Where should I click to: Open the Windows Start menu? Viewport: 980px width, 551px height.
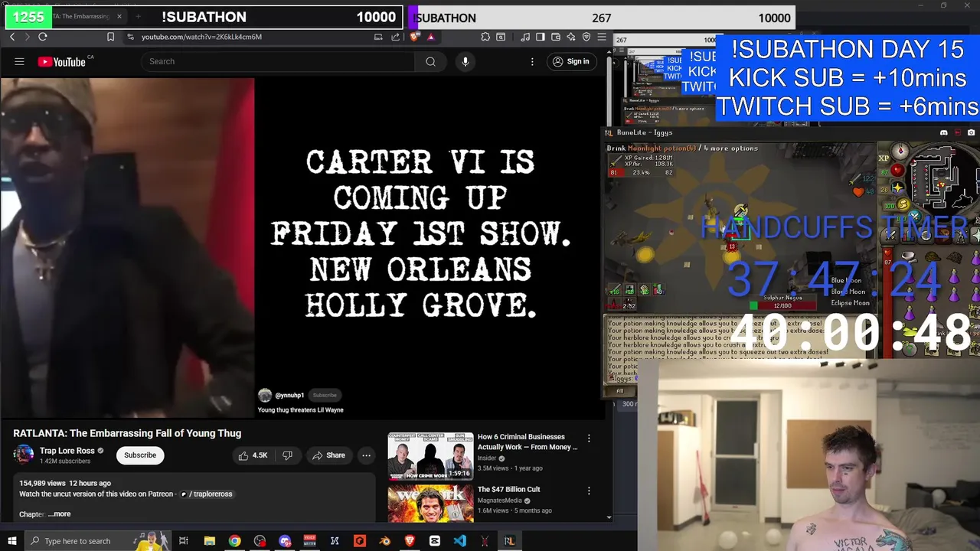coord(11,541)
